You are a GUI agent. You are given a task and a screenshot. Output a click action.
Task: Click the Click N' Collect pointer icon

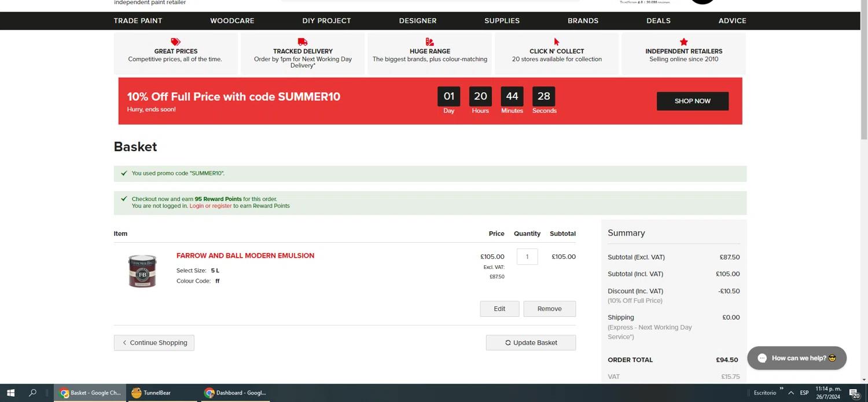[557, 42]
